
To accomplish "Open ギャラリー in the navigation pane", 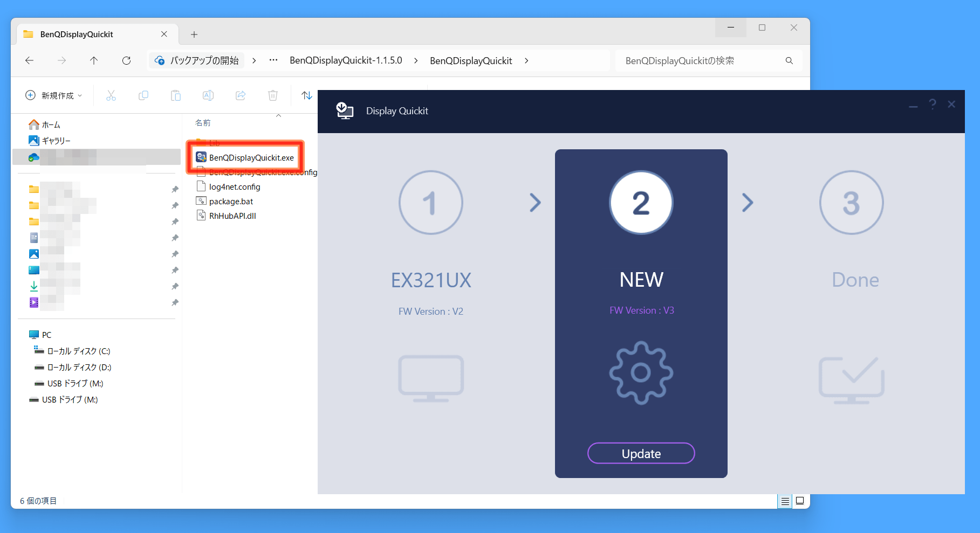I will (x=50, y=141).
